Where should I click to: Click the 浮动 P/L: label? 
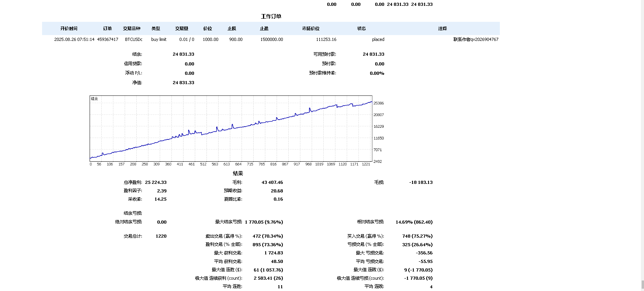[134, 73]
